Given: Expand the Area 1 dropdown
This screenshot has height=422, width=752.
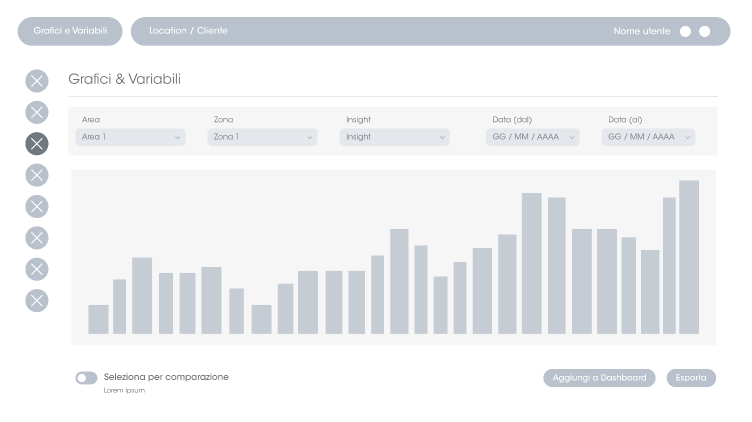Looking at the screenshot, I should pyautogui.click(x=130, y=137).
